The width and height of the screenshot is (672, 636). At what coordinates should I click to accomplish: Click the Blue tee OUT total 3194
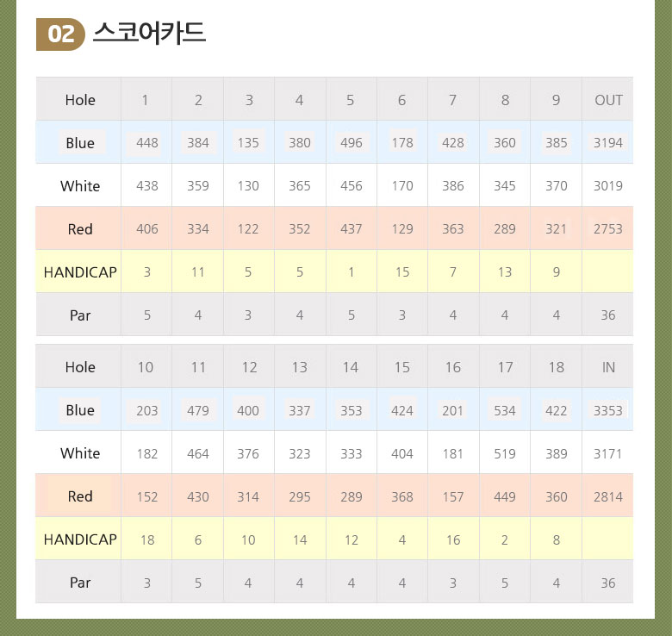[x=608, y=143]
